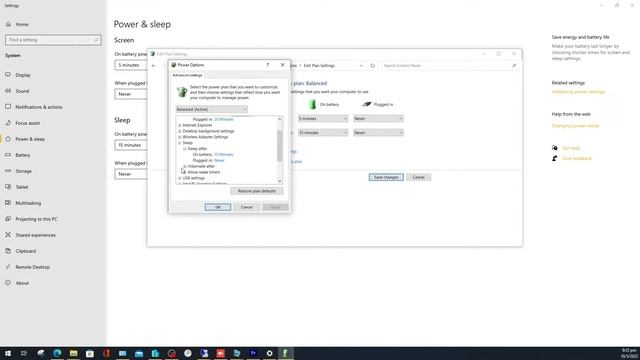Click the help question mark in Power Options
Screen dimensions: 640x360
(x=268, y=65)
